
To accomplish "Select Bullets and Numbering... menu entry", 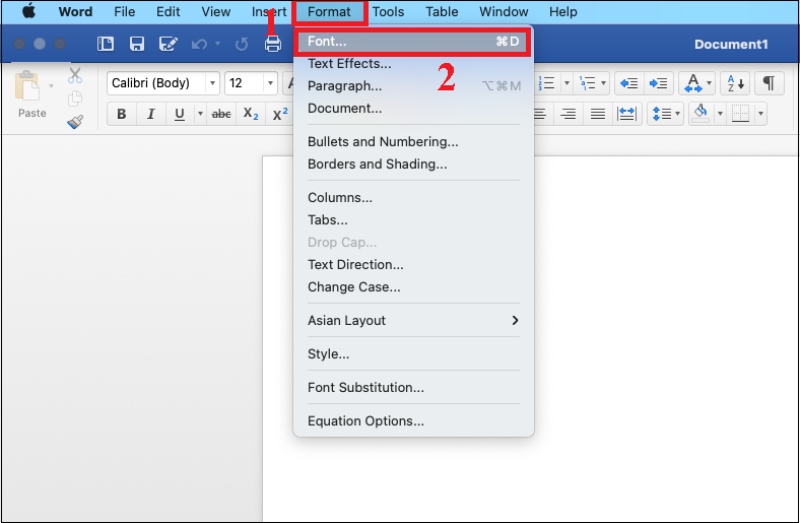I will coord(383,142).
